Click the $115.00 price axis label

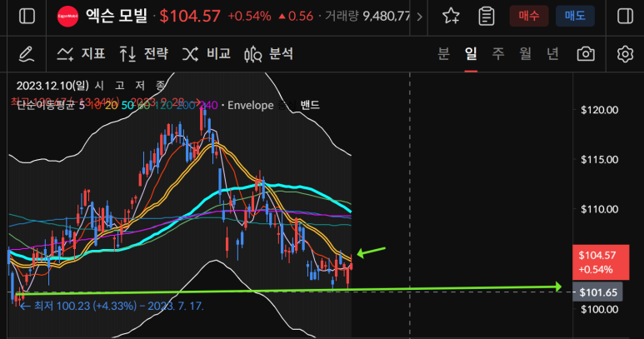click(x=599, y=160)
